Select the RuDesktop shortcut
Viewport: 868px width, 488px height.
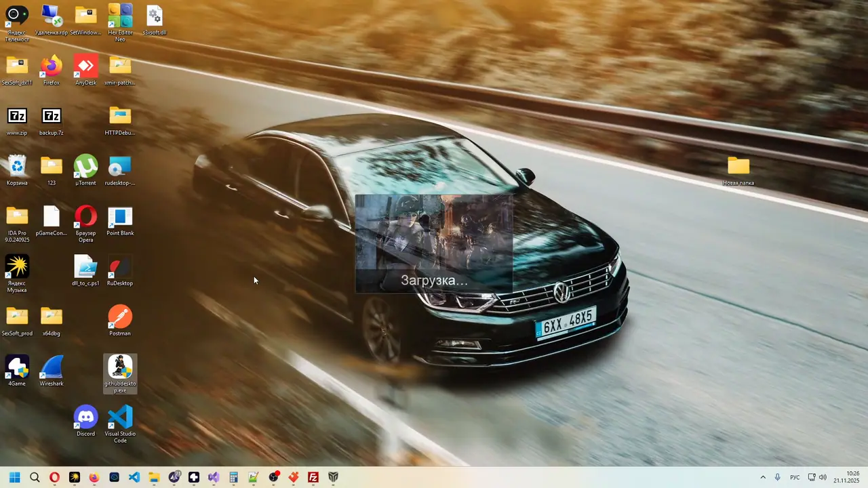[120, 271]
